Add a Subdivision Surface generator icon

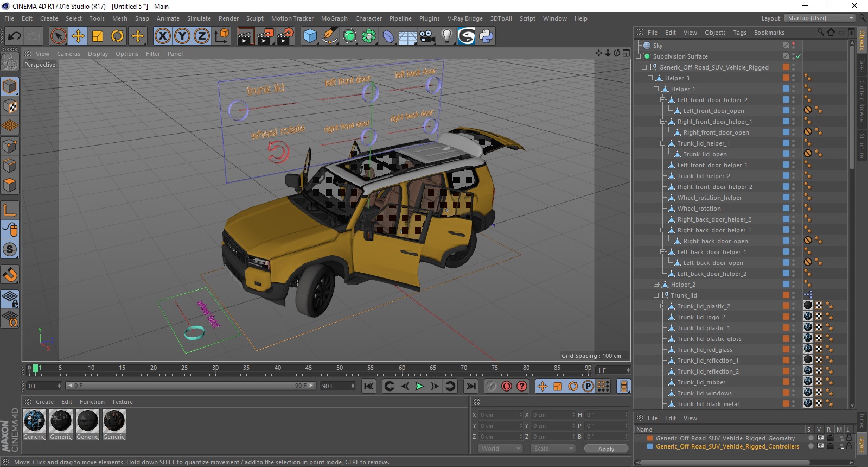(349, 36)
